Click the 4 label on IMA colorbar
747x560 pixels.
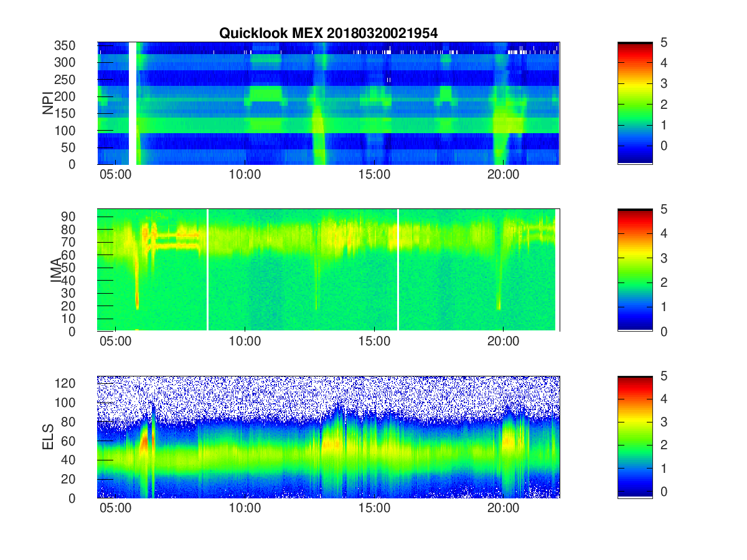click(x=664, y=234)
